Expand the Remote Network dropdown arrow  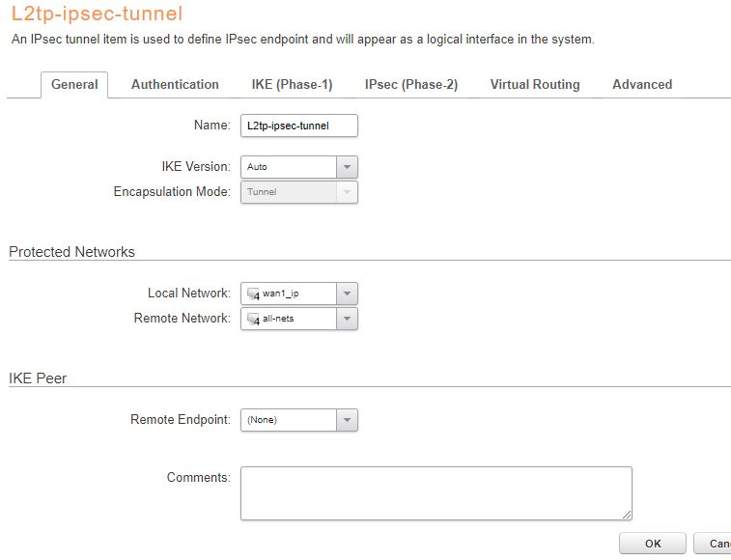(348, 319)
